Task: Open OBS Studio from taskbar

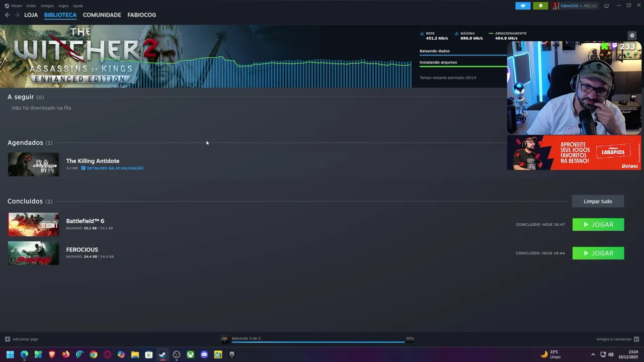Action: (177, 354)
